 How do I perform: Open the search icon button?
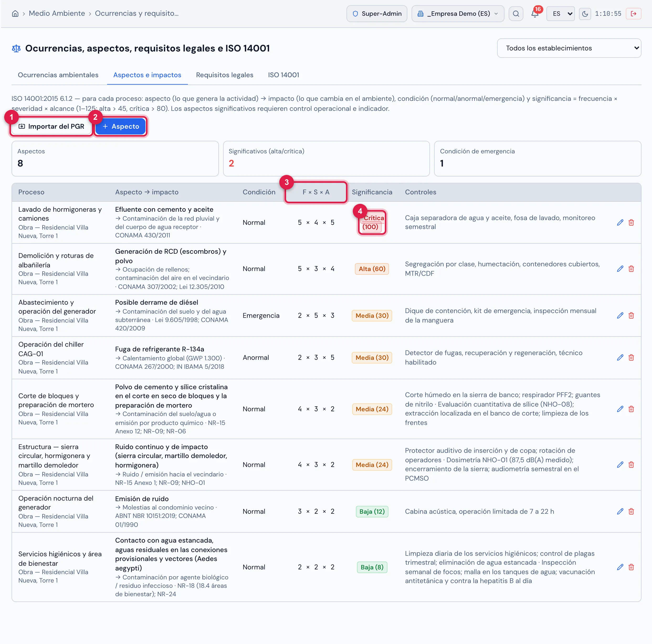(x=516, y=13)
